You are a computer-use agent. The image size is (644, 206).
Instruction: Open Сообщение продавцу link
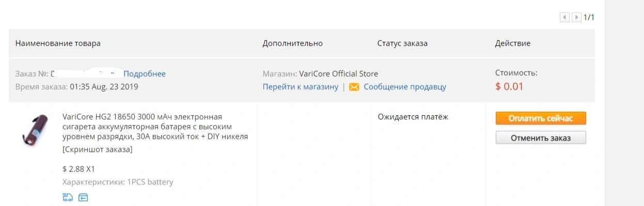point(405,87)
